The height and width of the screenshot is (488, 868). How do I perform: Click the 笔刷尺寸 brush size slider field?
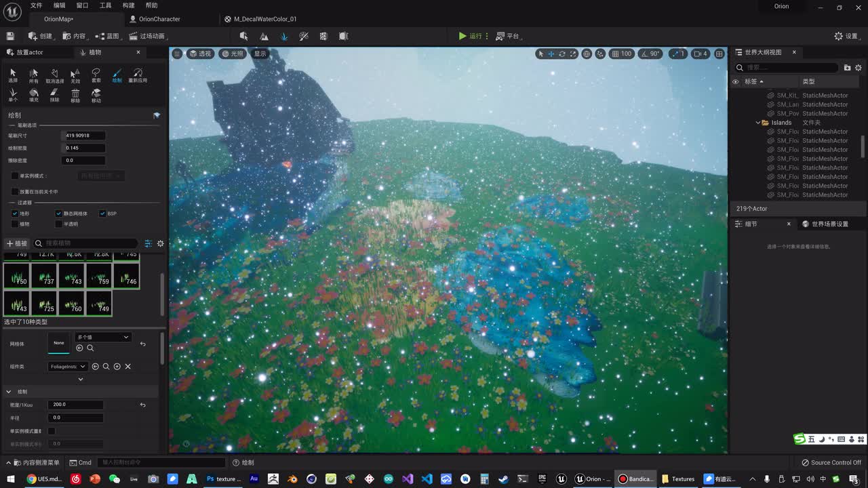pyautogui.click(x=83, y=136)
